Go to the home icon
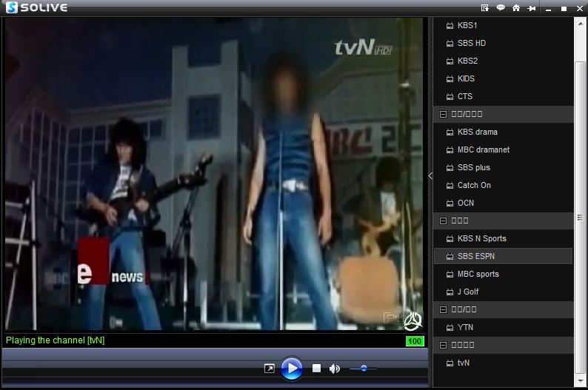This screenshot has width=588, height=390. tap(516, 8)
